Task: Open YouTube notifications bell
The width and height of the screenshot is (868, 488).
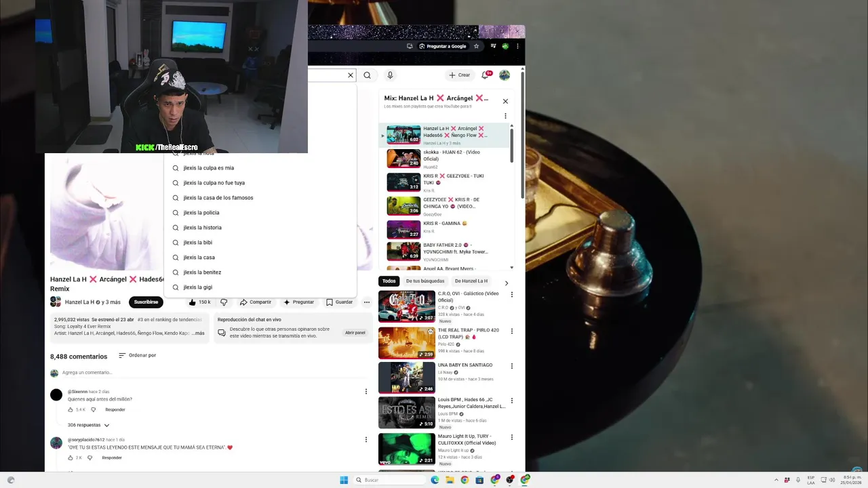Action: coord(486,75)
